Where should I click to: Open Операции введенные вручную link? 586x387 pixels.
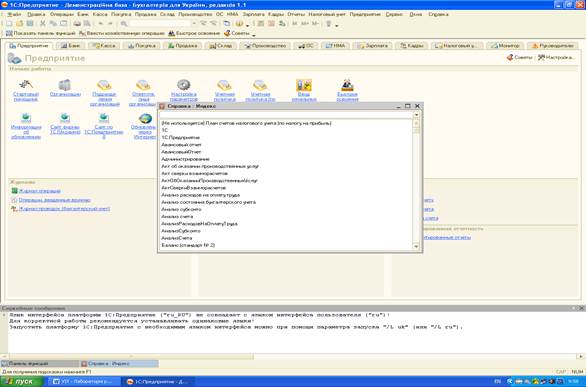[x=55, y=200]
